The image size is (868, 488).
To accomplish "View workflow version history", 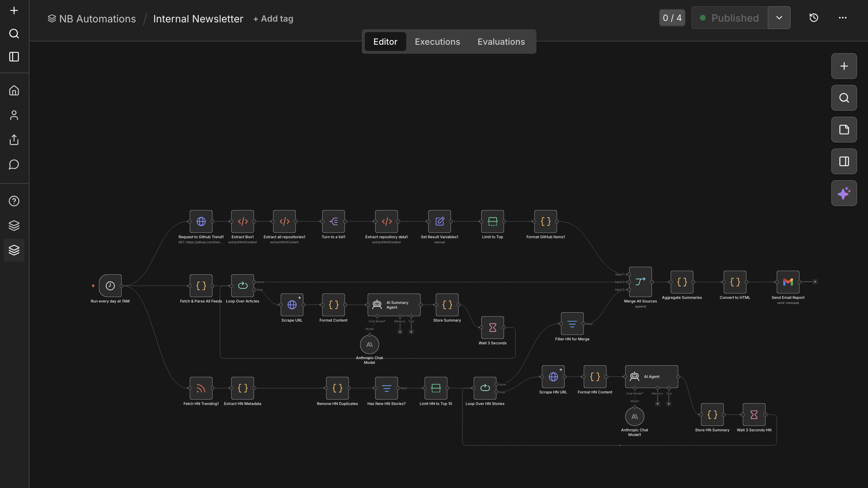I will click(814, 17).
